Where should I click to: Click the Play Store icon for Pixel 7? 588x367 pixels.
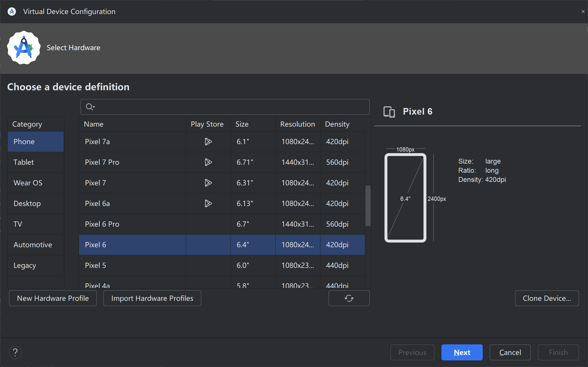click(208, 183)
